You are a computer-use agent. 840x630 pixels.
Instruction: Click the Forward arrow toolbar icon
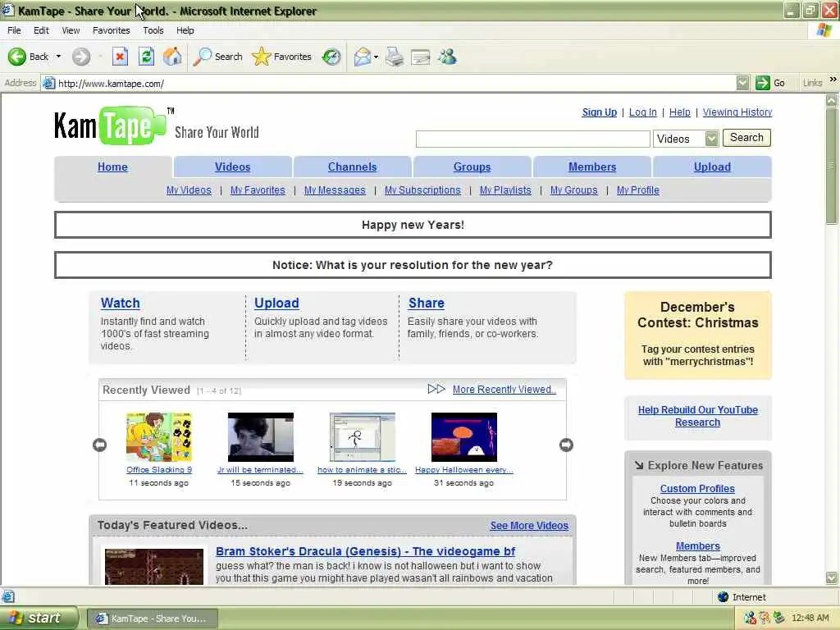(81, 57)
